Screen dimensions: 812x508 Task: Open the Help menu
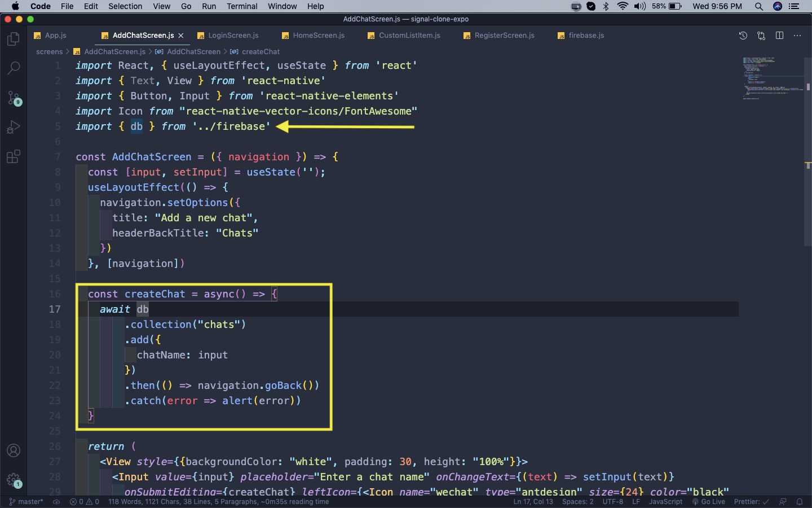point(315,6)
